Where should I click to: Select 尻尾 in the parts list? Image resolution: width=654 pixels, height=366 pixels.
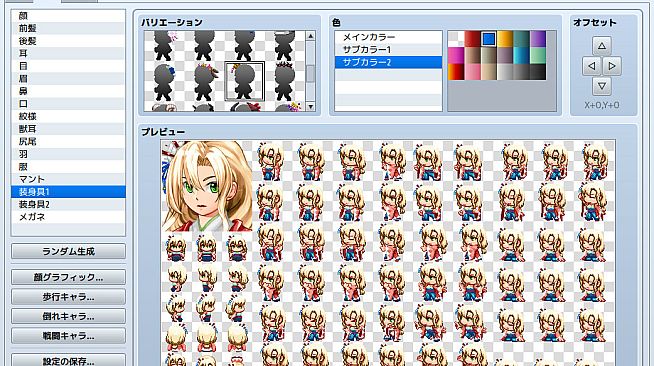68,141
